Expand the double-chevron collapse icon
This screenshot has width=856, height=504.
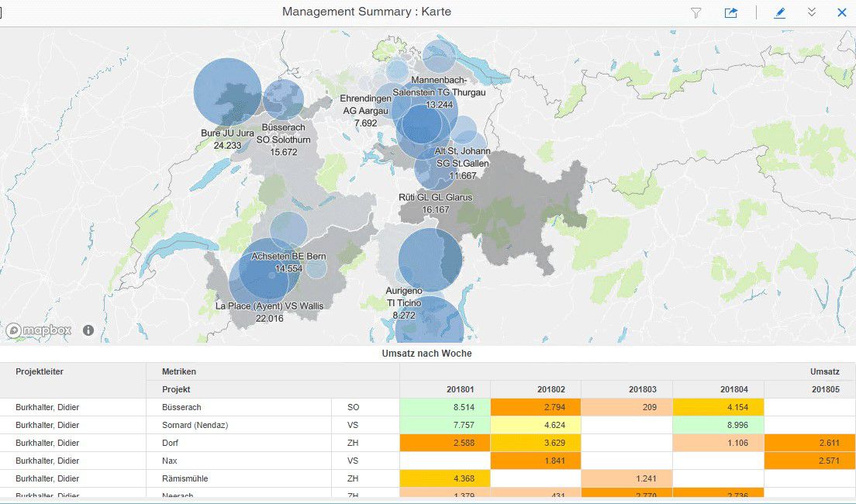(812, 12)
